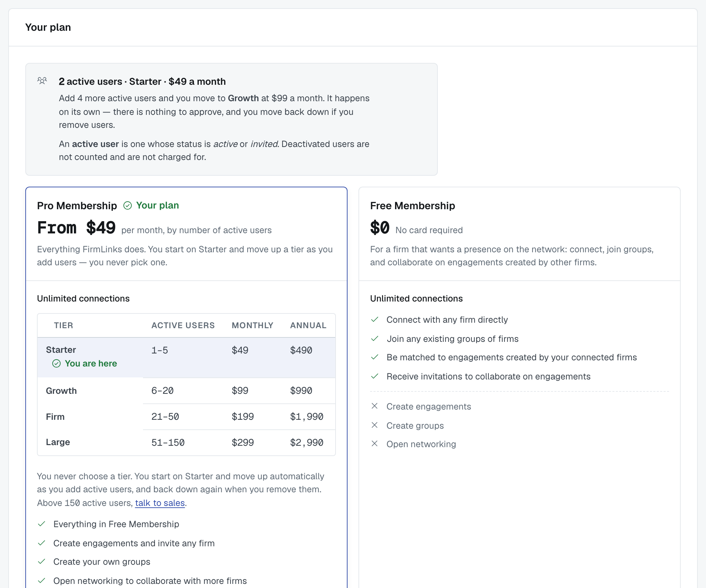Click the green check beside Your plan
This screenshot has height=588, width=706.
click(x=128, y=205)
